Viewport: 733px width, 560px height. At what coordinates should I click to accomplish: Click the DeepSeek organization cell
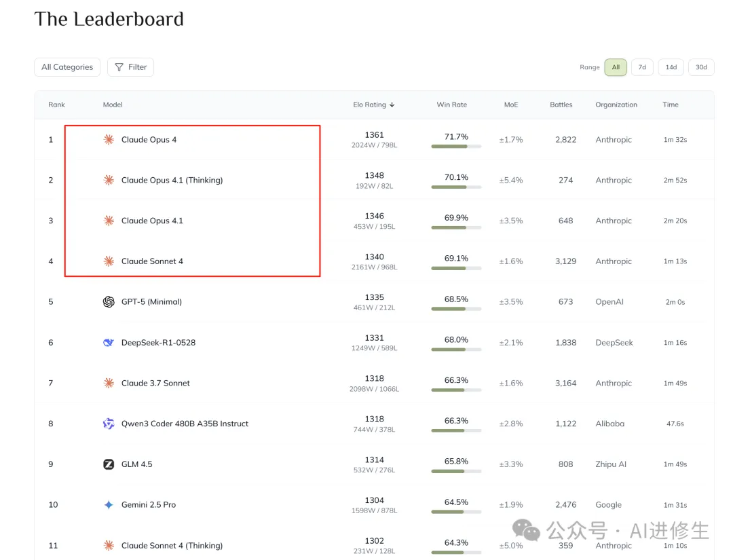click(x=614, y=342)
